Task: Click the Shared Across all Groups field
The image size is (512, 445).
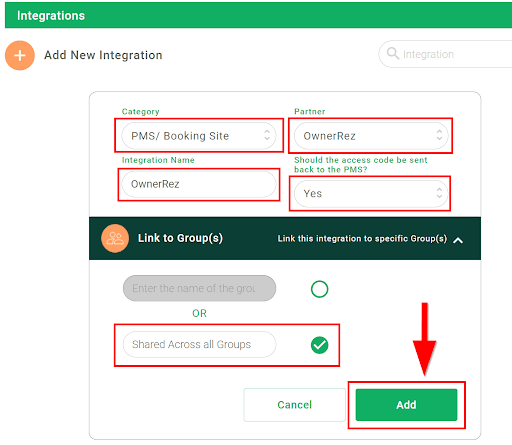Action: 199,344
